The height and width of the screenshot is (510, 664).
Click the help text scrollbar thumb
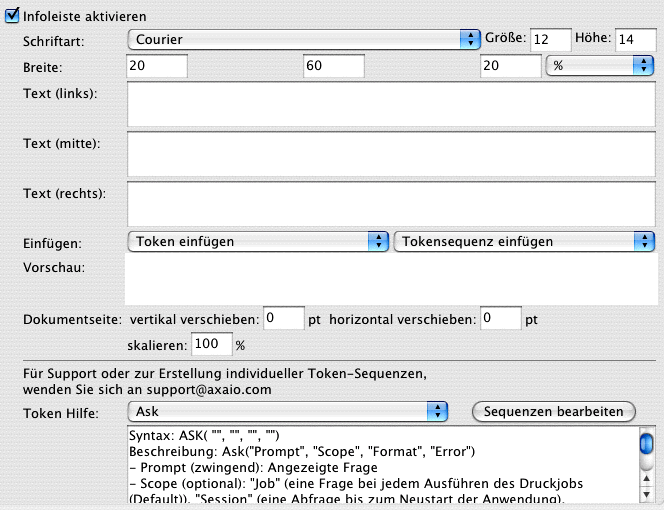[x=646, y=444]
